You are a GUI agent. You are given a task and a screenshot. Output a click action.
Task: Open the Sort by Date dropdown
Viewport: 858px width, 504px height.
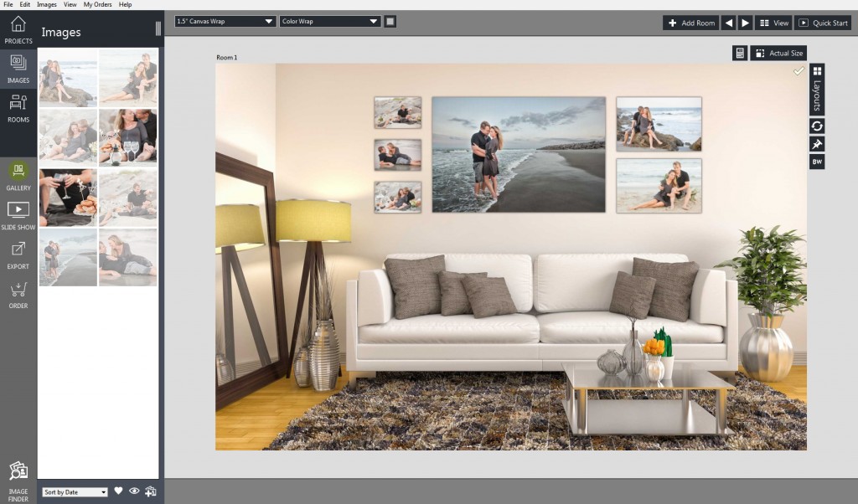(x=75, y=492)
